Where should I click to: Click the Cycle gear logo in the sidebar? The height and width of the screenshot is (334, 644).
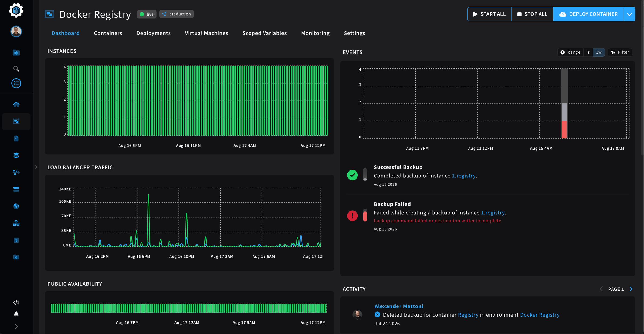[x=16, y=10]
